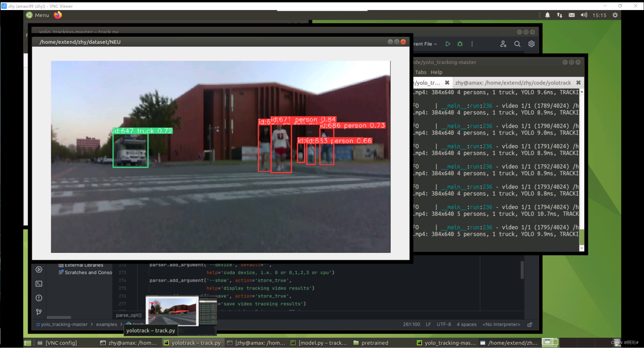The width and height of the screenshot is (644, 348).
Task: Open Code With Me via the user-plus icon
Action: (503, 44)
